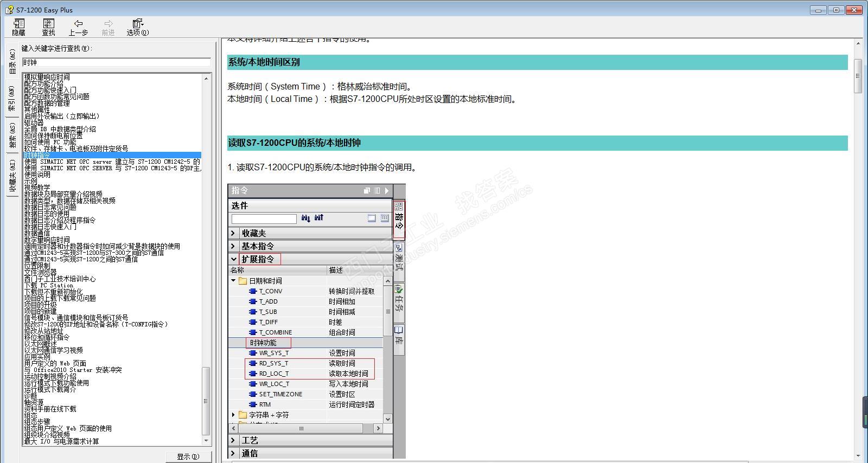Screen dimensions: 868x463
Task: Click the index list scroll-down arrow
Action: click(206, 441)
